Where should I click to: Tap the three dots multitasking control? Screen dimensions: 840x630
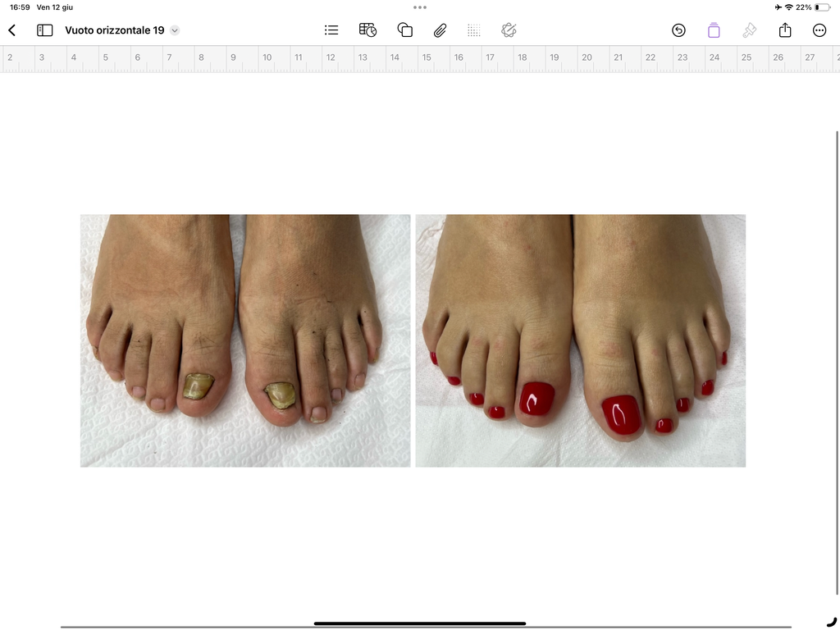420,7
